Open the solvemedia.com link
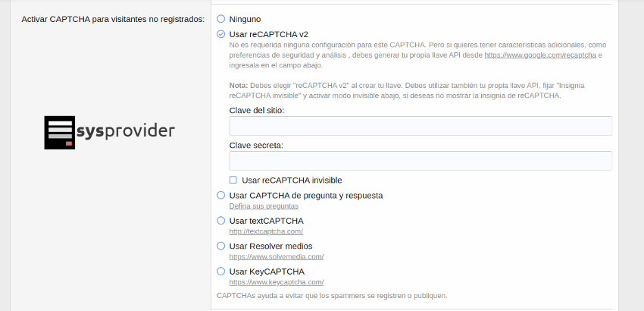Screen dimensions: 644x311 point(270,257)
